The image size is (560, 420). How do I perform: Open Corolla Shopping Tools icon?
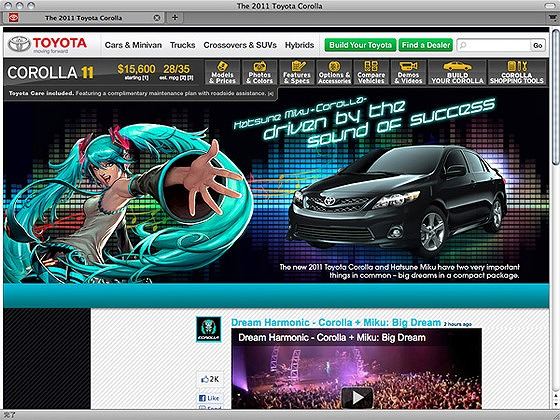(x=516, y=66)
